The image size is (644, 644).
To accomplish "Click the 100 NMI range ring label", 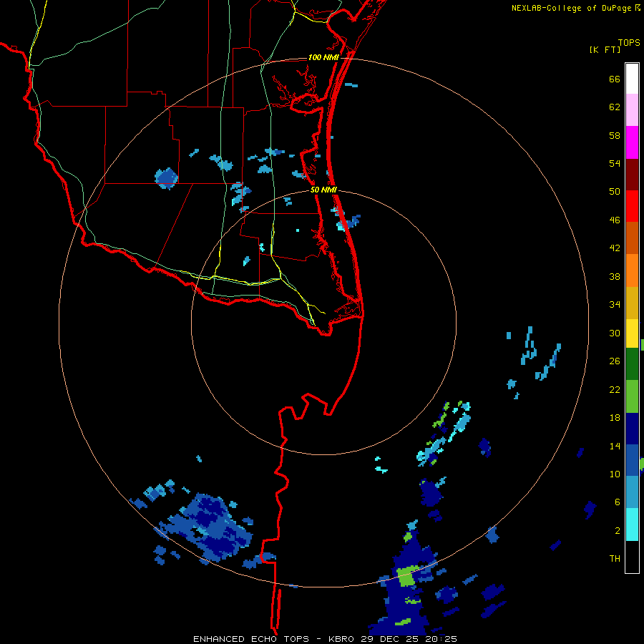I will 323,57.
